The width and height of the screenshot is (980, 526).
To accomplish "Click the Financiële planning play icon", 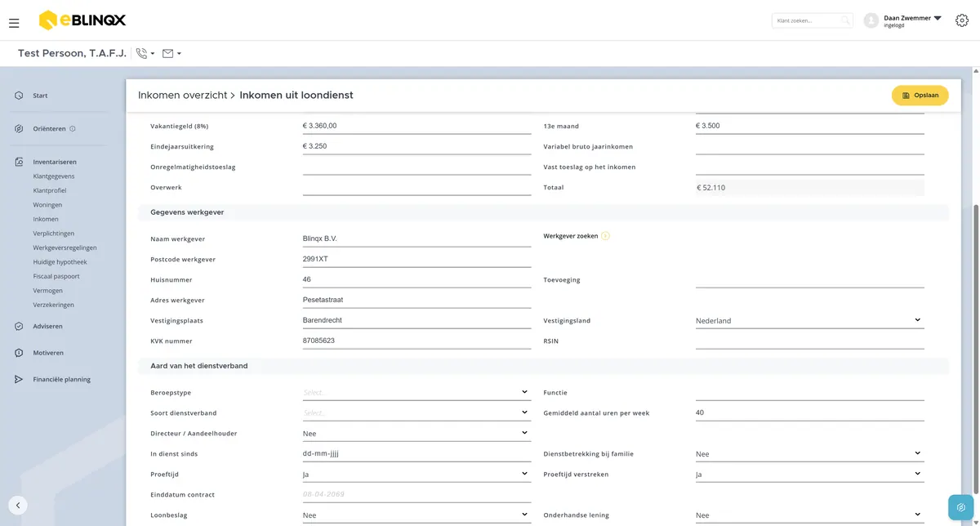I will coord(19,380).
